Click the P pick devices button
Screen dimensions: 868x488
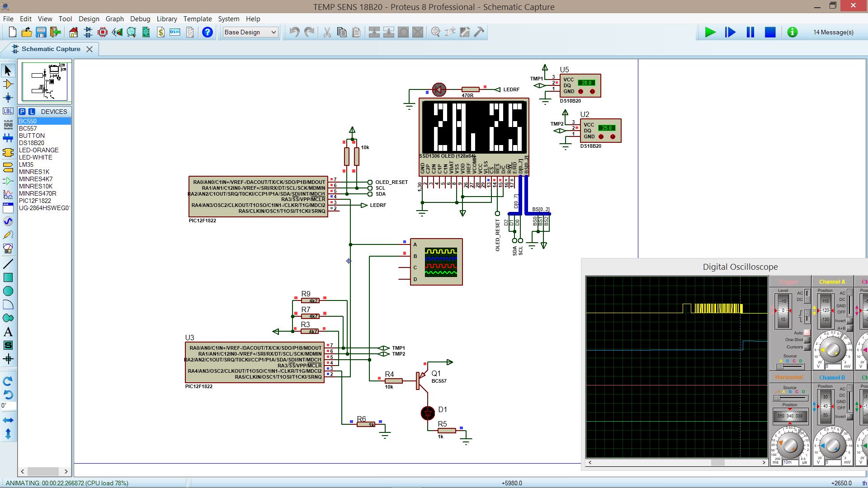(x=22, y=112)
